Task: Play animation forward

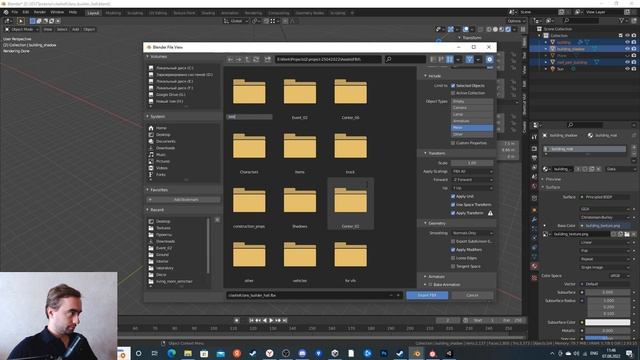Action: (x=271, y=320)
